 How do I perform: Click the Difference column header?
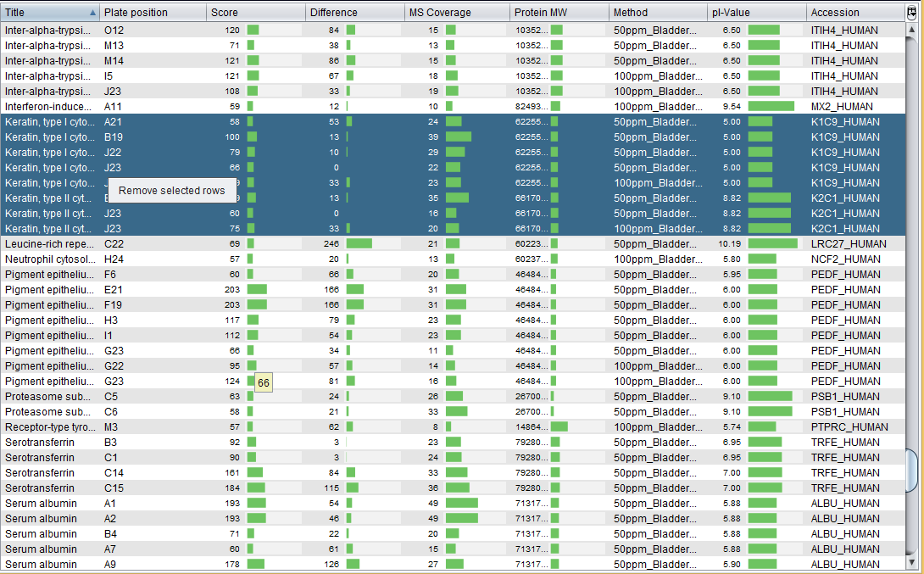(x=354, y=13)
